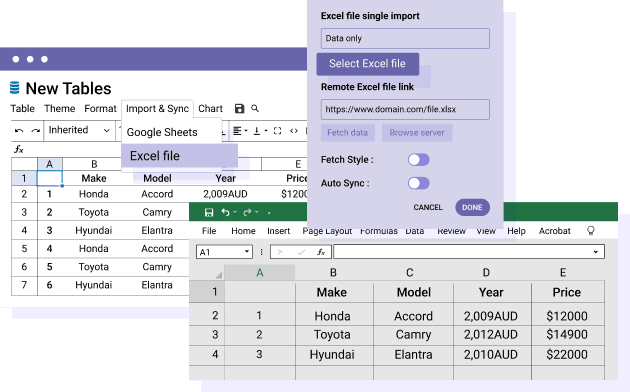Screen dimensions: 630x392
Task: Click Excel formula bar confirm checkmark icon
Action: point(301,252)
